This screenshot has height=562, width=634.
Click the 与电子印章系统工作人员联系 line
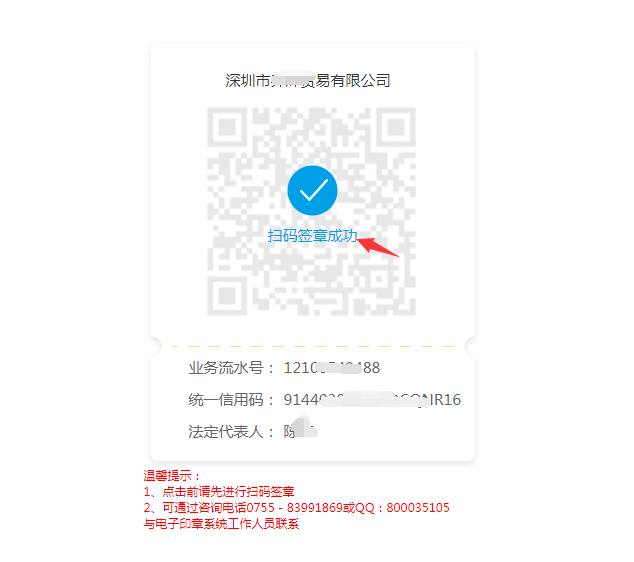(221, 524)
